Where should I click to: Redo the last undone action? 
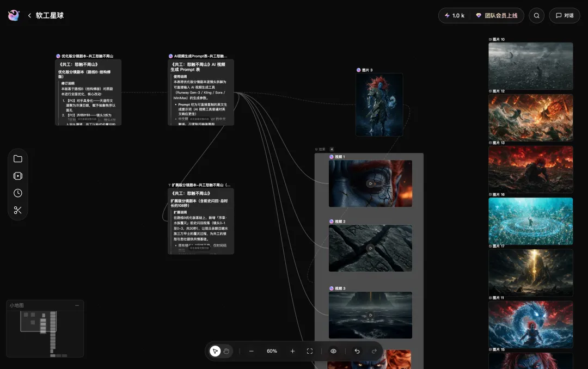(x=374, y=351)
